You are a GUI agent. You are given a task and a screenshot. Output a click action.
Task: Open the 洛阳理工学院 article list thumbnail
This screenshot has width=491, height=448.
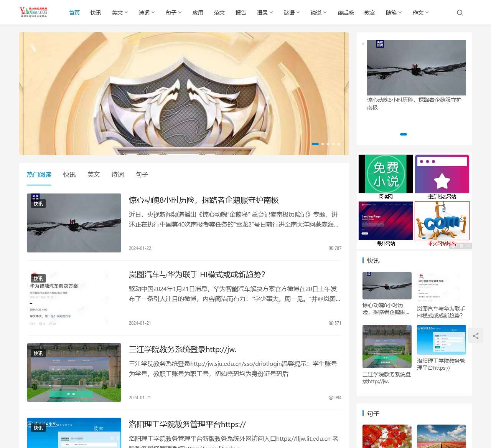[74, 433]
